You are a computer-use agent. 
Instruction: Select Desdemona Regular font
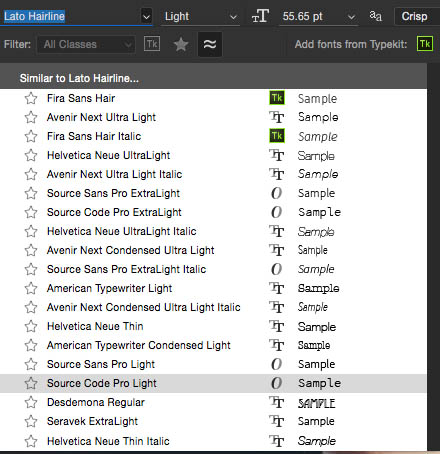click(213, 402)
